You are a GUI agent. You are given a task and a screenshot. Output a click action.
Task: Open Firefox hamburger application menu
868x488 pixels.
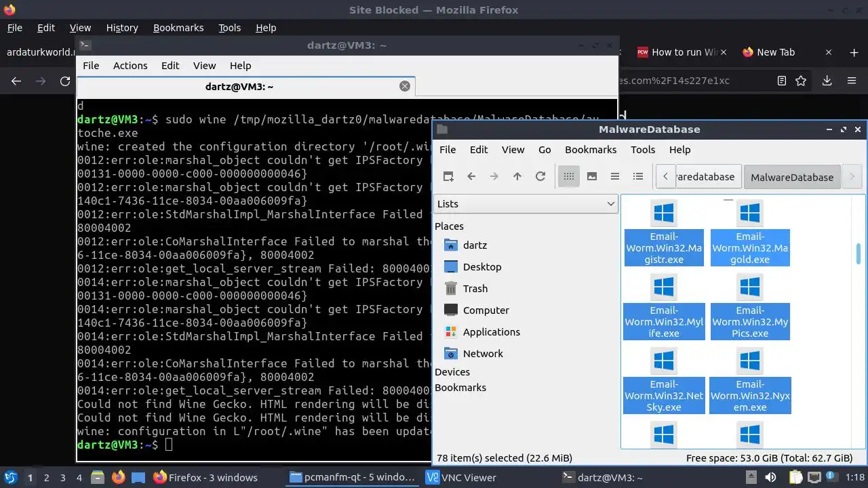click(x=852, y=81)
